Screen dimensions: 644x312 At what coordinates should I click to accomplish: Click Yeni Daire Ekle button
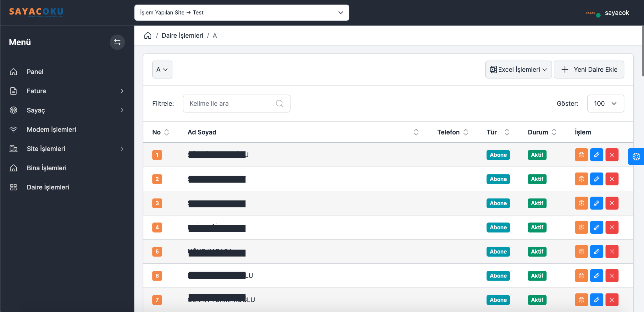click(589, 69)
